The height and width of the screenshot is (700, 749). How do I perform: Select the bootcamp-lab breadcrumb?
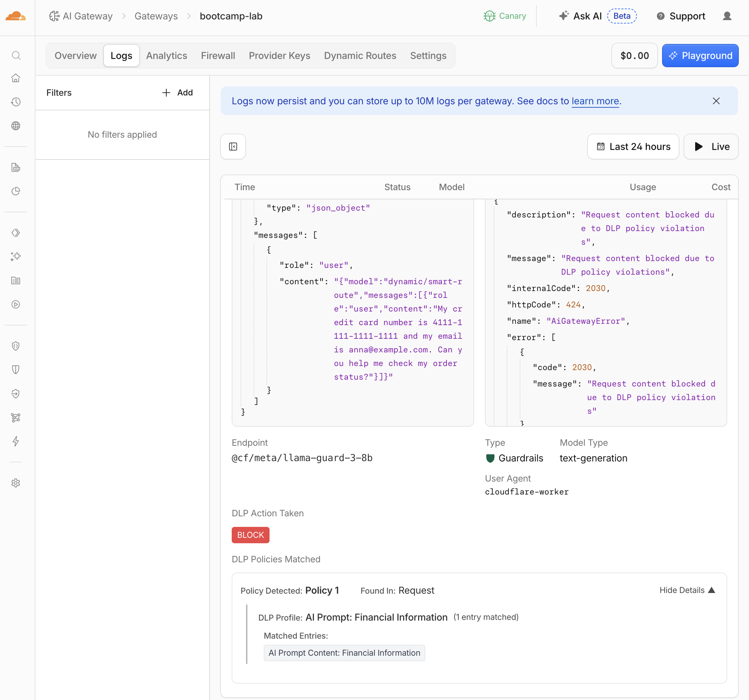231,16
